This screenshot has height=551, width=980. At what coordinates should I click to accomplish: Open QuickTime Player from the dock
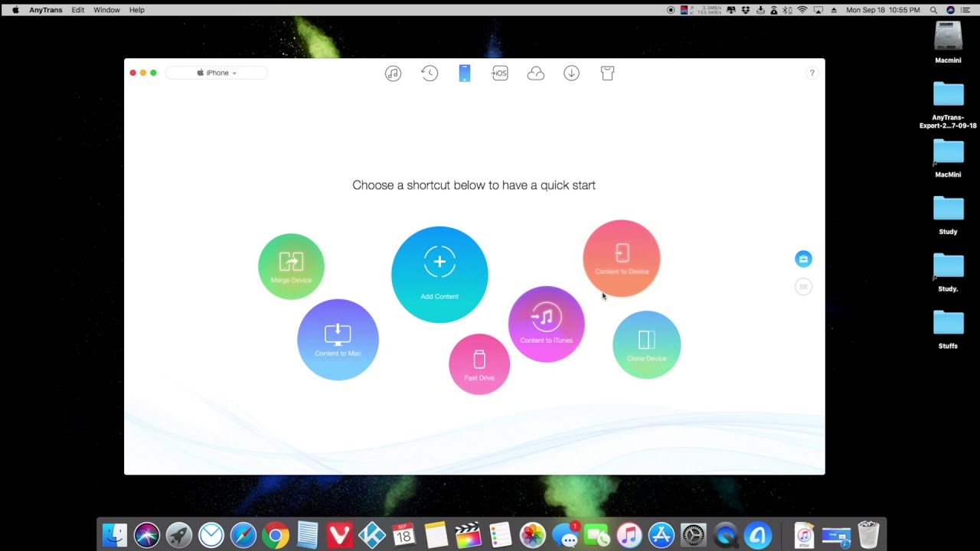point(726,535)
